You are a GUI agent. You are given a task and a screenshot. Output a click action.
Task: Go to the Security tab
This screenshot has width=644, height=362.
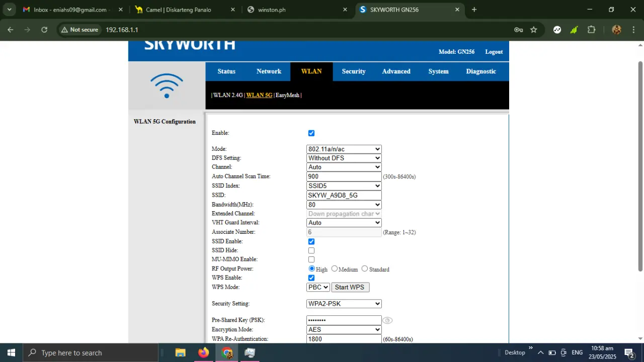(354, 71)
